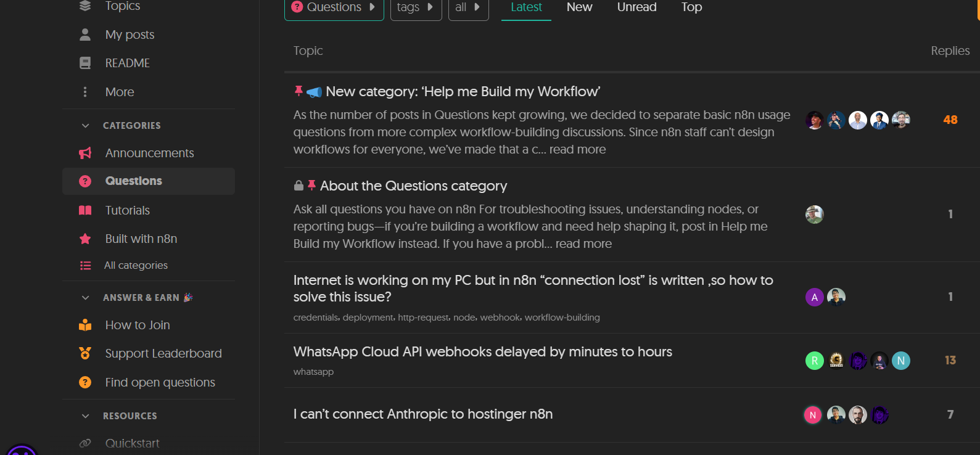Click the How to Join icon

85,325
